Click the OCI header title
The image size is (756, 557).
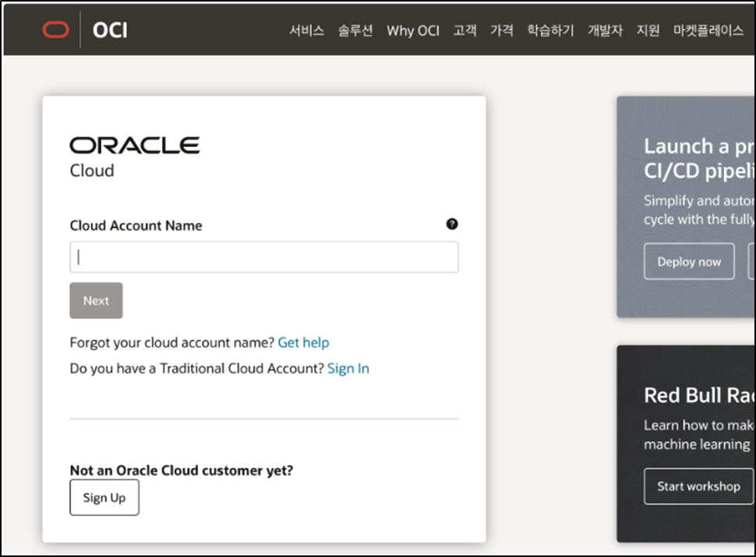pyautogui.click(x=110, y=31)
